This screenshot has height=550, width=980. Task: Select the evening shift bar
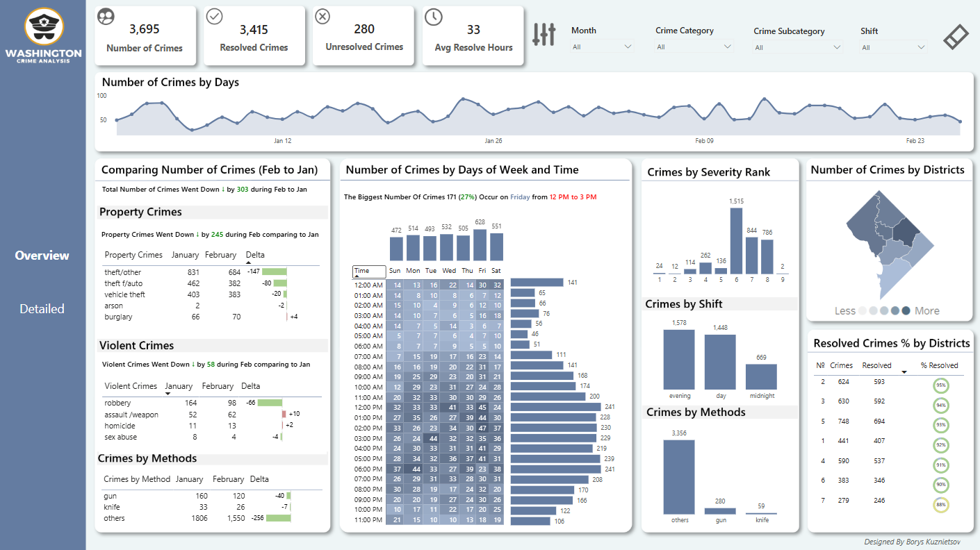[x=679, y=359]
